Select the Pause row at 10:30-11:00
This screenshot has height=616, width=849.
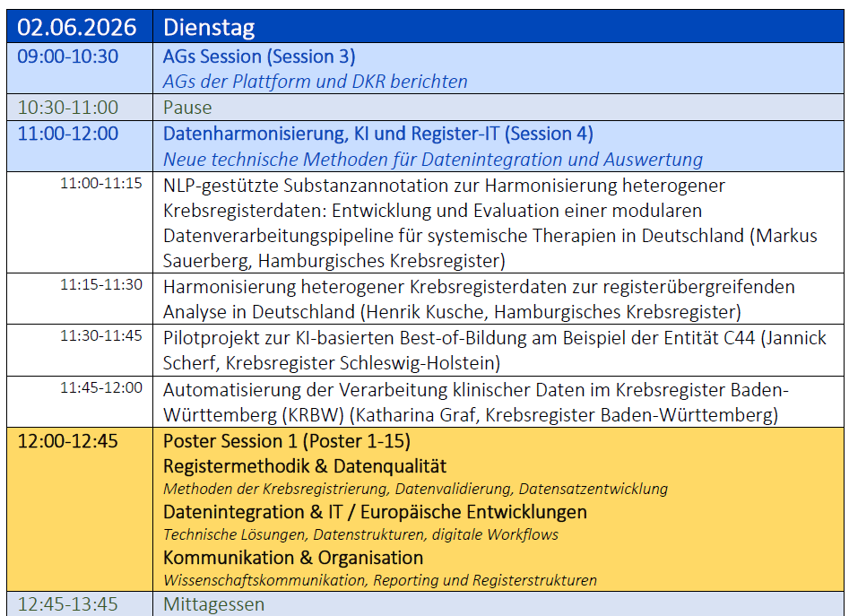[187, 108]
